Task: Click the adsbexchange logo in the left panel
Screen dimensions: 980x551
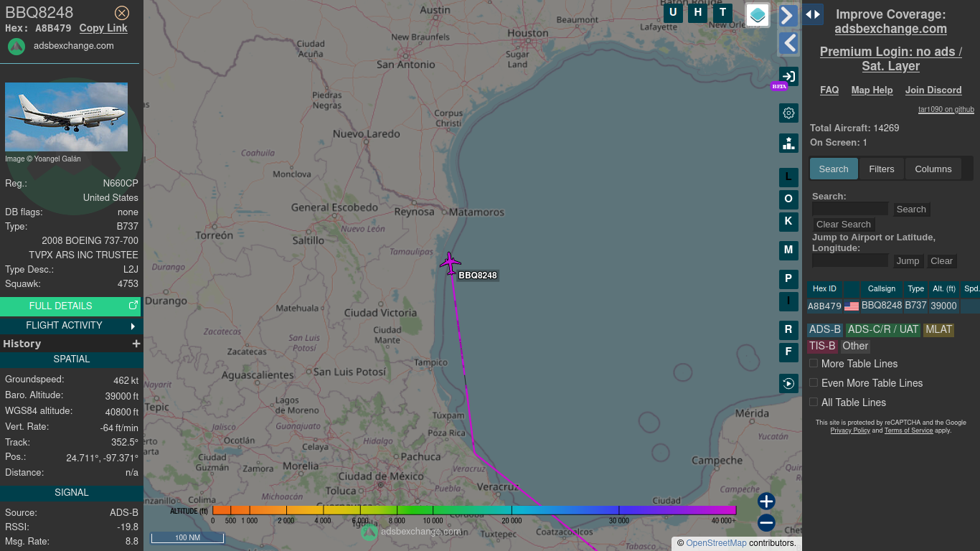Action: tap(17, 47)
